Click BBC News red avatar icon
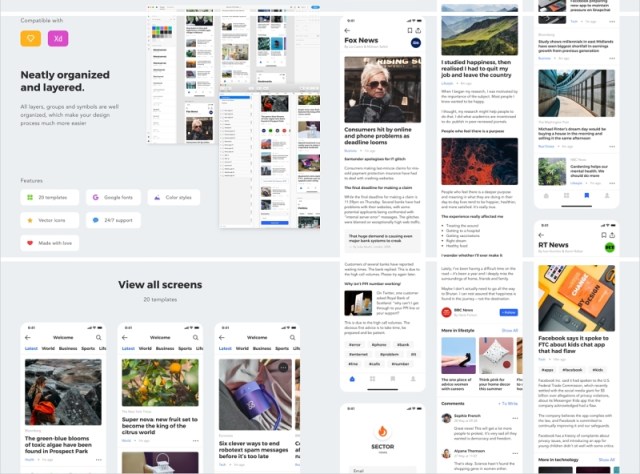Screen dimensions: 640x474 [x=446, y=312]
